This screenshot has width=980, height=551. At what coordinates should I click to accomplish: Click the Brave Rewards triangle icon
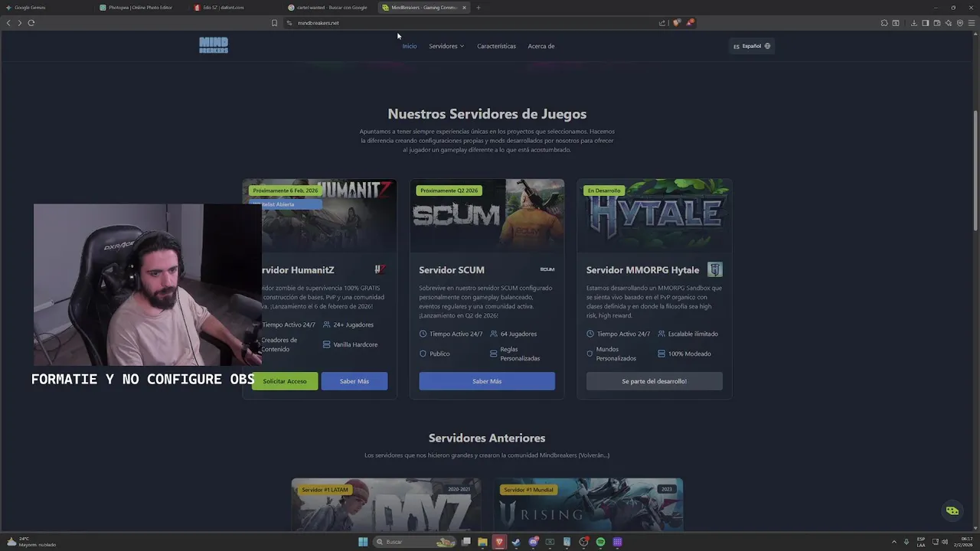689,23
